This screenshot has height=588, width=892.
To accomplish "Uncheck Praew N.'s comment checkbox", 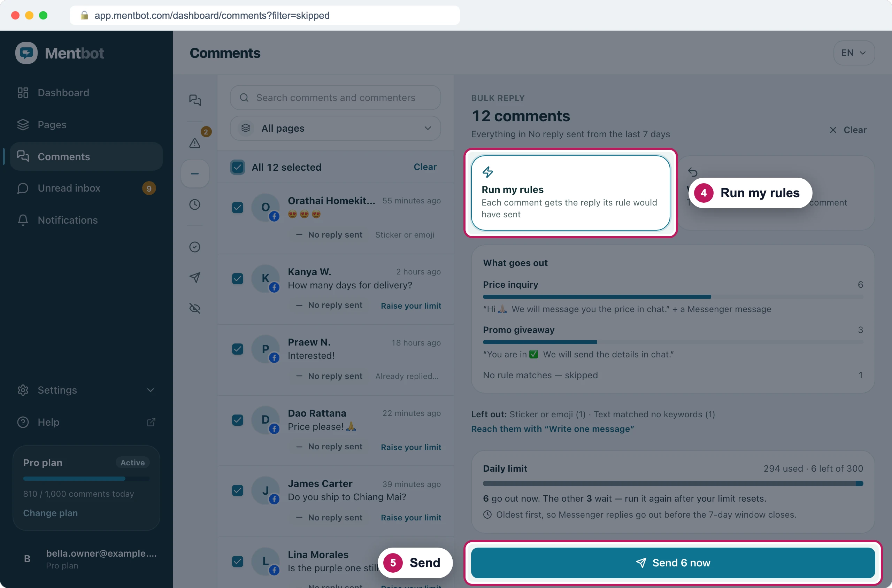I will pos(237,349).
